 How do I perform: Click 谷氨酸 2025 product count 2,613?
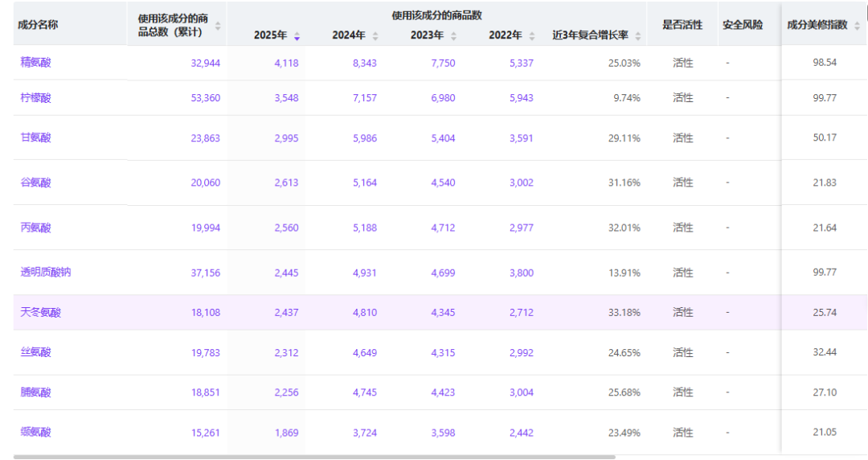point(286,183)
